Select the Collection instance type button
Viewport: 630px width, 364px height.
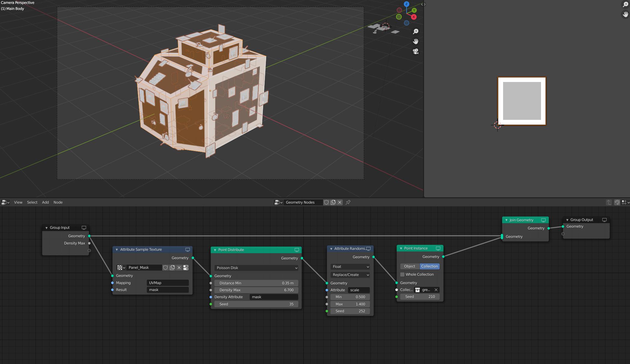[x=430, y=266]
